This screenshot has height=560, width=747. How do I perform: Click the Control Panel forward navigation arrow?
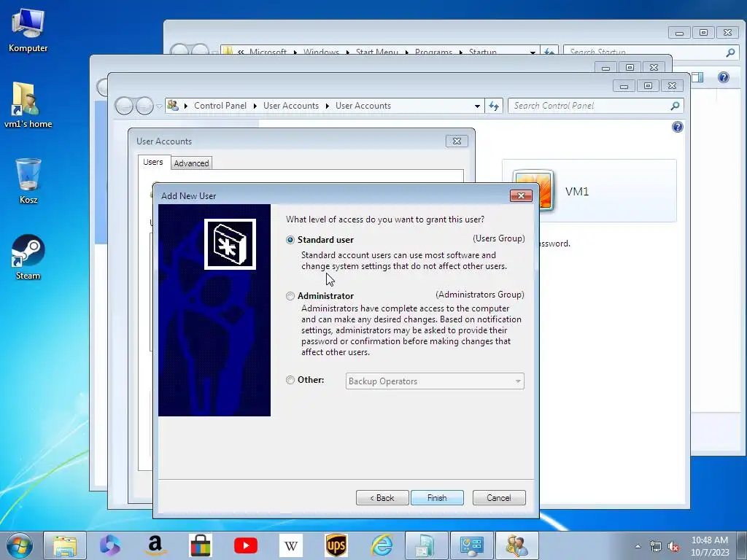(x=144, y=106)
